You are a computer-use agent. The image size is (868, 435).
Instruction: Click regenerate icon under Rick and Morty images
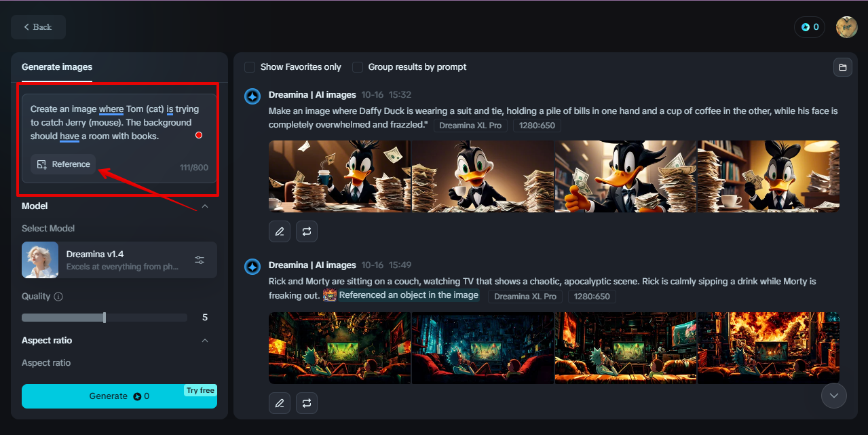(307, 403)
